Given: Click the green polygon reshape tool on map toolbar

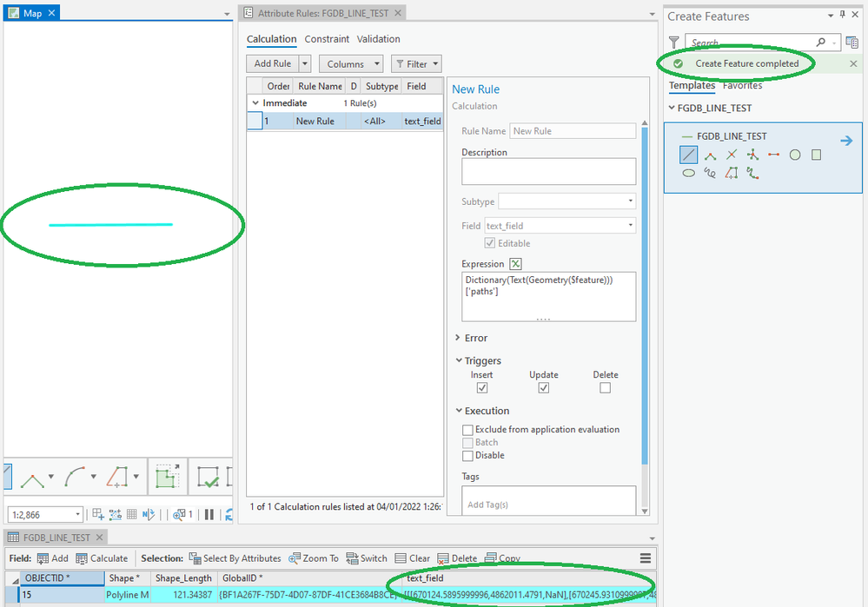Looking at the screenshot, I should (167, 477).
